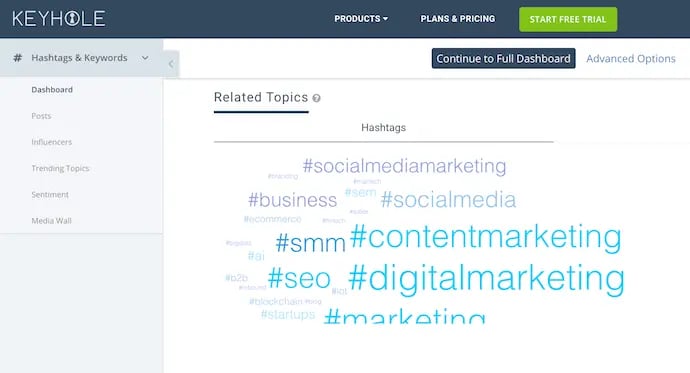Image resolution: width=690 pixels, height=373 pixels.
Task: Click #socialmediamarketing hashtag in cloud
Action: [x=404, y=166]
